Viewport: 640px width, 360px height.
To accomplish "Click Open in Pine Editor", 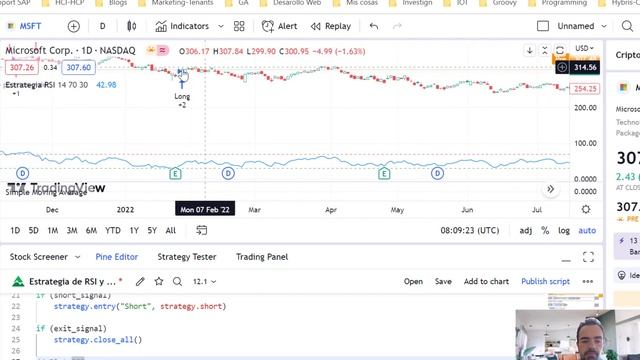I will click(x=413, y=282).
